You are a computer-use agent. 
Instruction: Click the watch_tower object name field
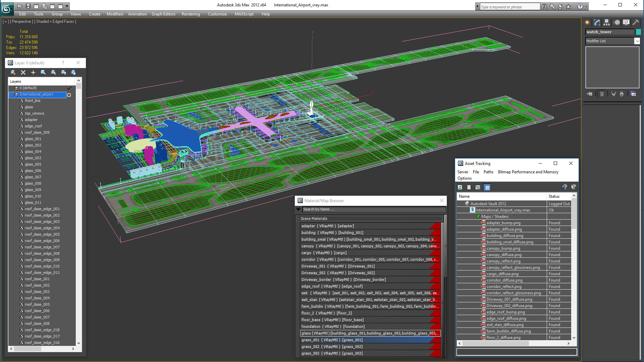[610, 32]
